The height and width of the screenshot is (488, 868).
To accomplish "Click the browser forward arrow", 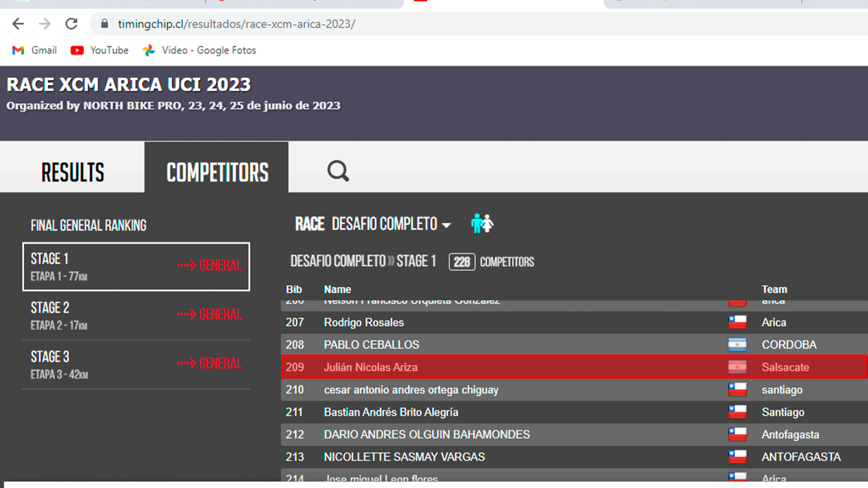I will coord(44,24).
